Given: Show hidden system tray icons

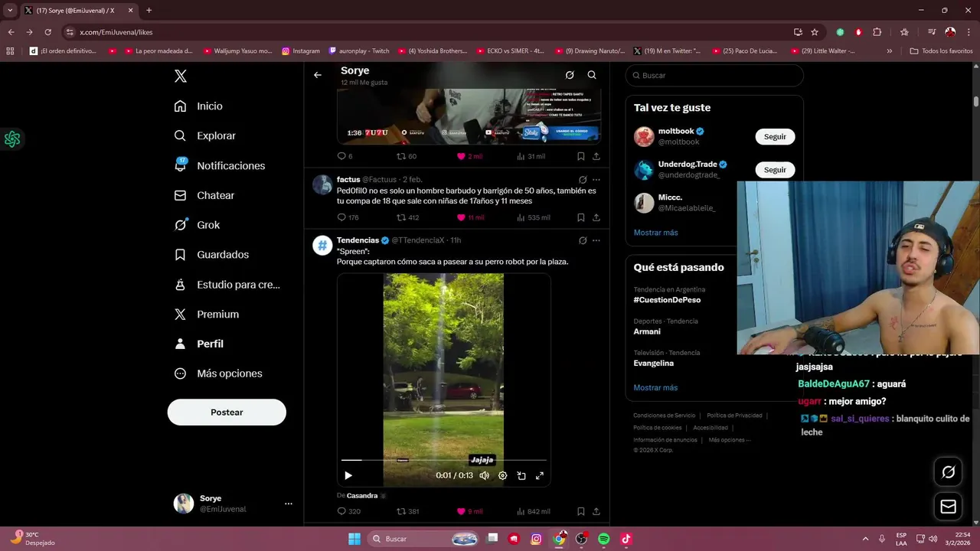Looking at the screenshot, I should click(865, 539).
